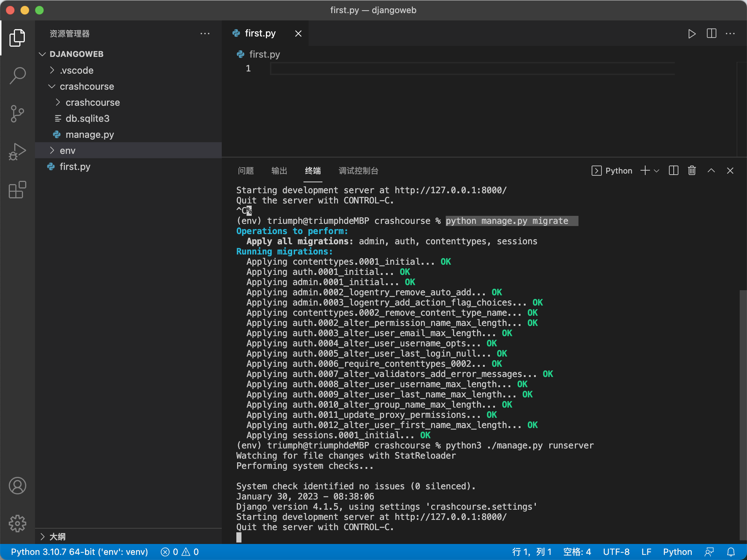Open manage.py in the explorer
747x560 pixels.
(x=128, y=134)
